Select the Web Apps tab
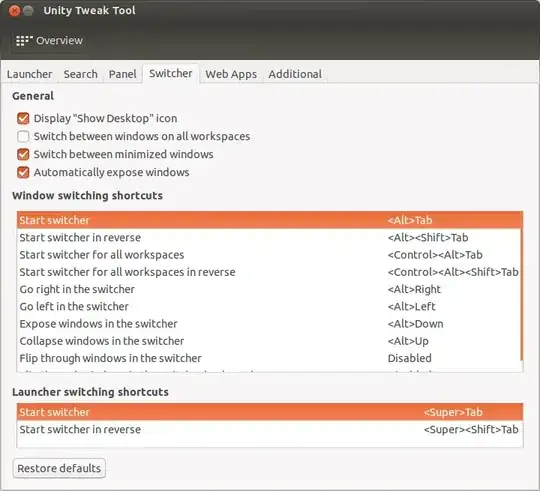The width and height of the screenshot is (540, 491). pyautogui.click(x=231, y=74)
